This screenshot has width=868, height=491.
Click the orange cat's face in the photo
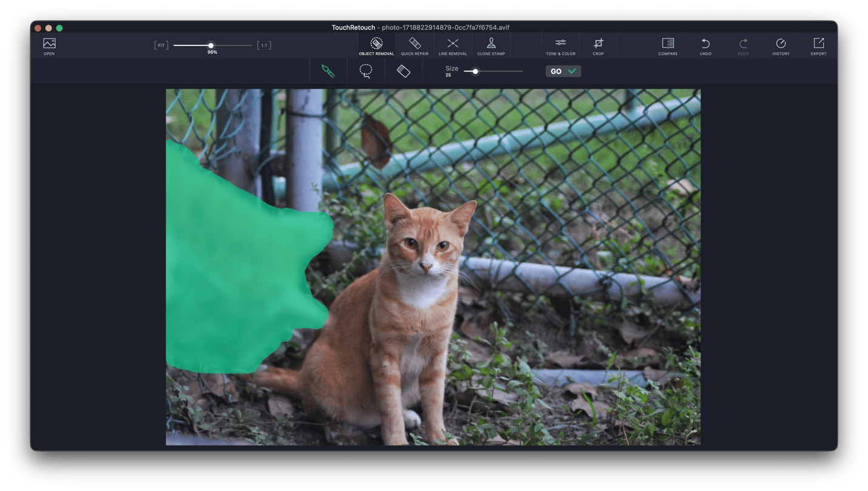click(x=426, y=243)
